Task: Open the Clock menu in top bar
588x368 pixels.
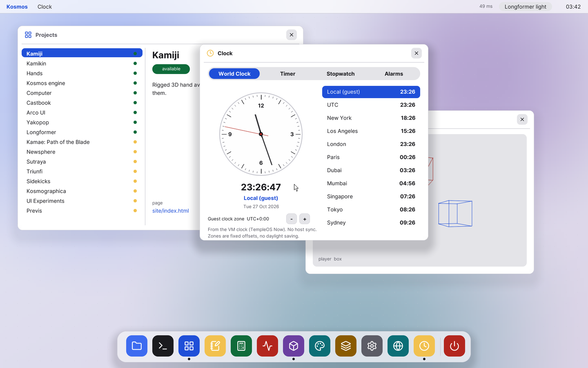Action: click(45, 7)
